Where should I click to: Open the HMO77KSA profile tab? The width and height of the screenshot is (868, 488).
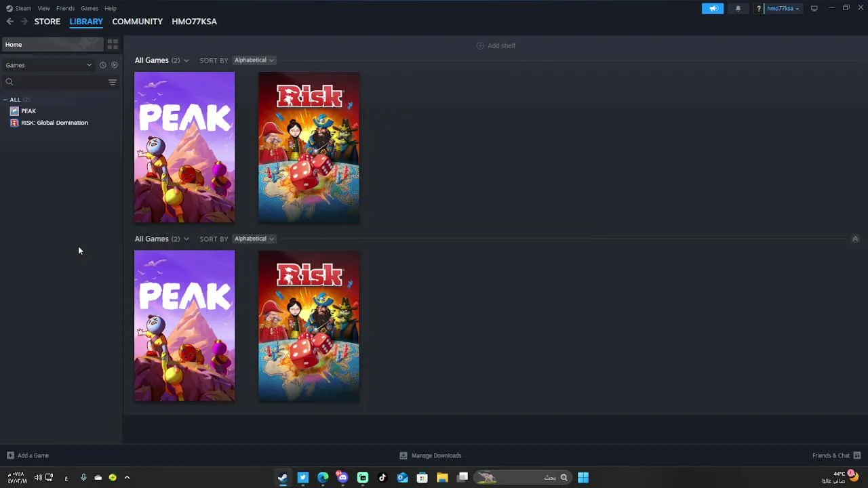(x=195, y=22)
